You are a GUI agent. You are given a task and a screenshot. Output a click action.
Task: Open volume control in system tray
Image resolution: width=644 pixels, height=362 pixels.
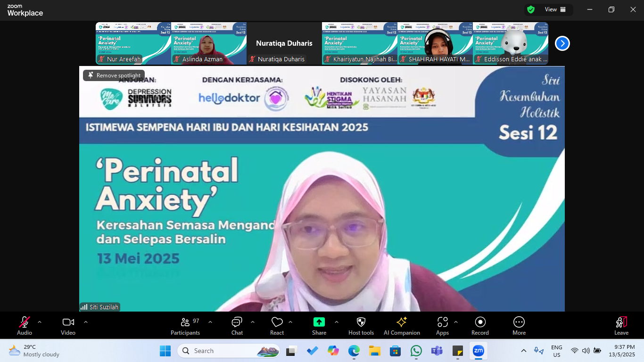(586, 351)
